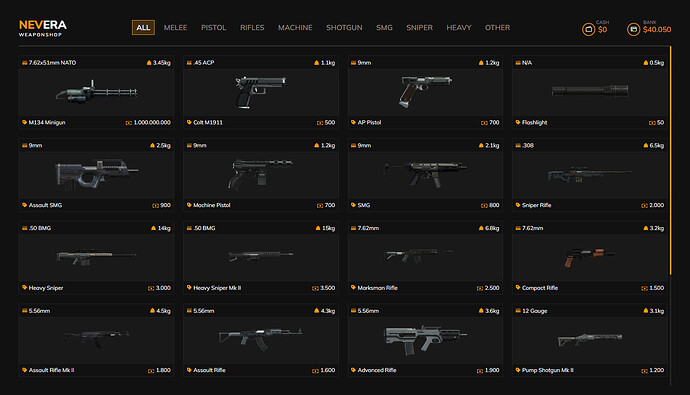Switch to the SNIPER tab
The image size is (690, 395).
pos(419,27)
